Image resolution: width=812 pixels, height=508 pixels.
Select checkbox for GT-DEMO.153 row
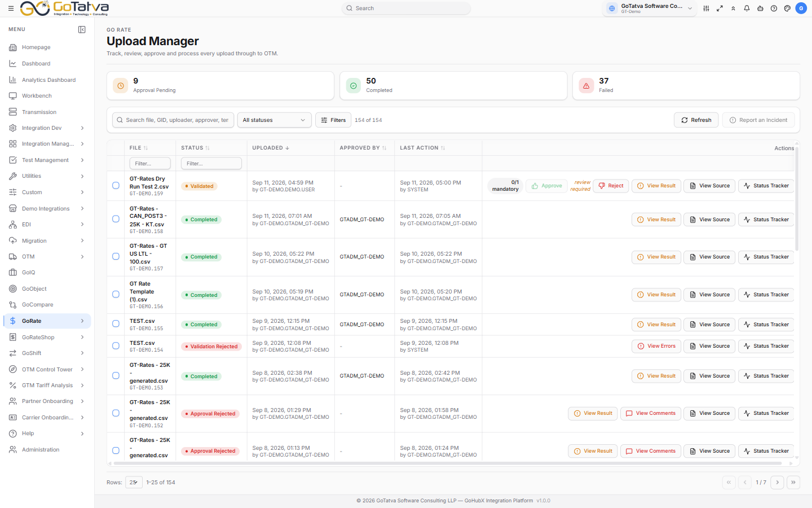pos(116,376)
